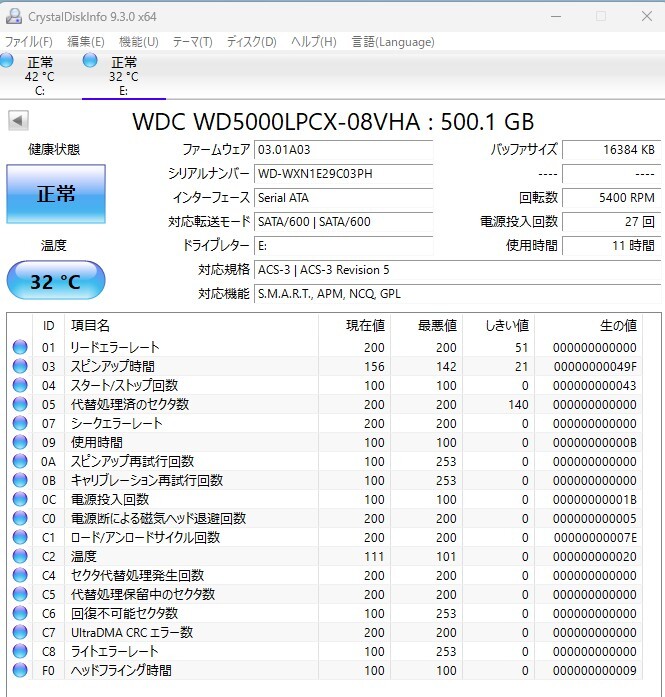Image resolution: width=665 pixels, height=697 pixels.
Task: Click the 32 °C temperature button
Action: point(56,280)
